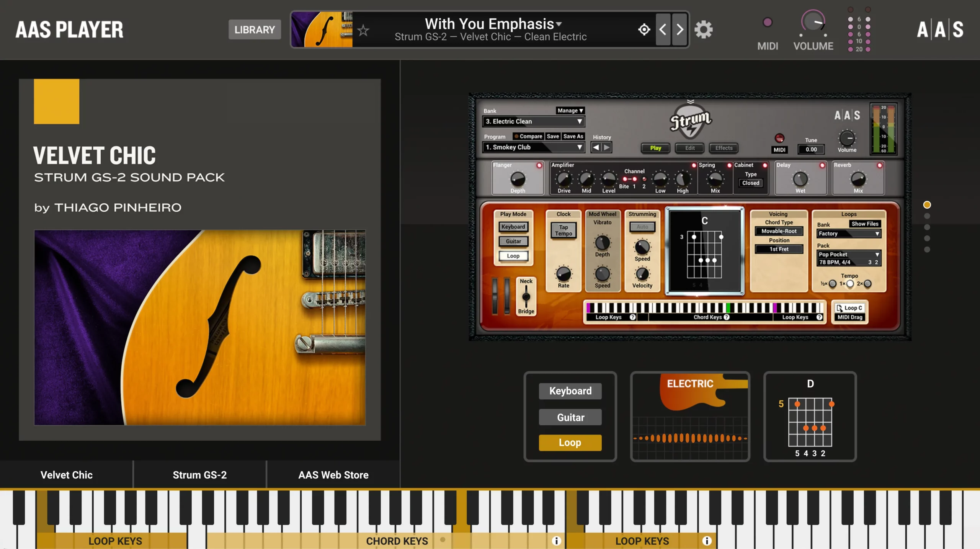Click the Tune value field

click(811, 149)
